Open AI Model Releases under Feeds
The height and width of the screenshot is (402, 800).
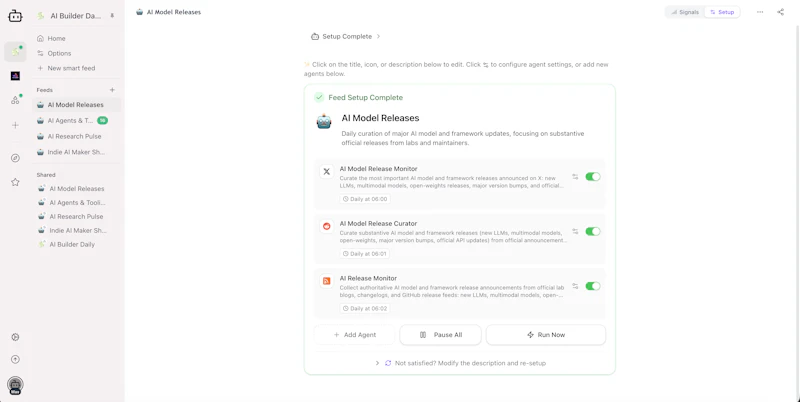click(77, 105)
